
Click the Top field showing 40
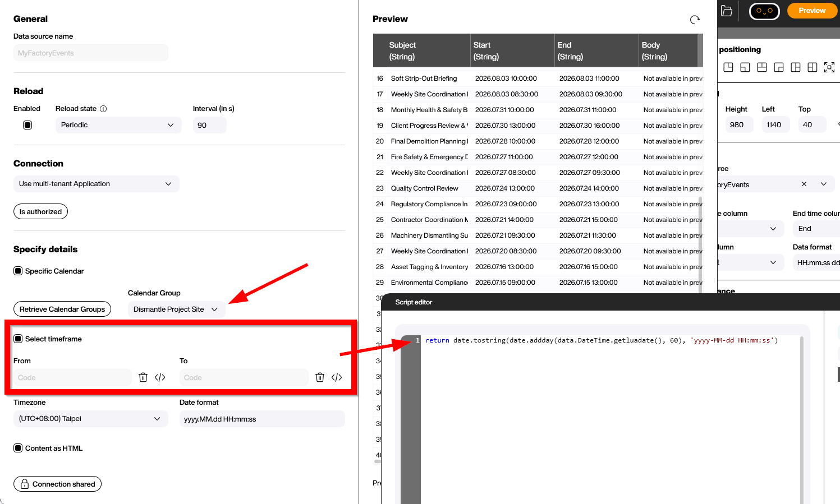point(813,124)
